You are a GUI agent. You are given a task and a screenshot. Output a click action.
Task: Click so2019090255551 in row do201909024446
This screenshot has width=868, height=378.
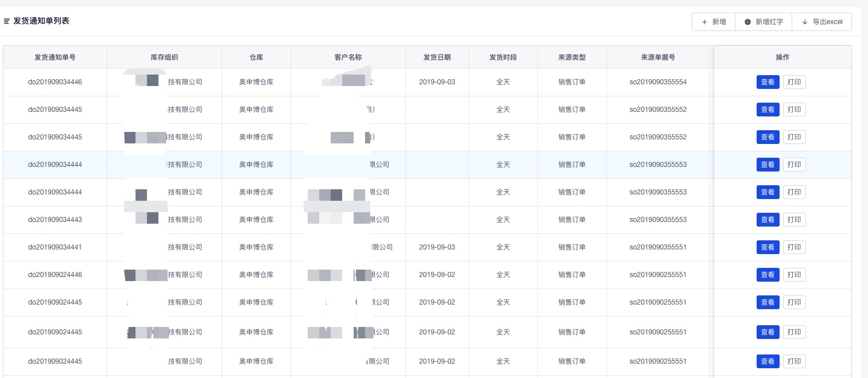[x=658, y=275]
